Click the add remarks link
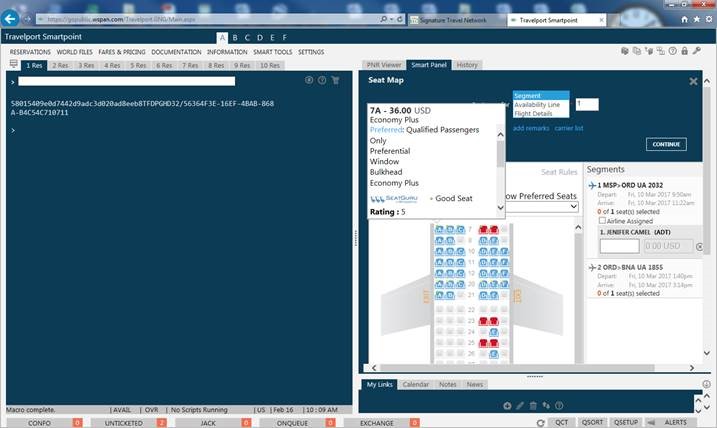717x428 pixels. pos(531,128)
